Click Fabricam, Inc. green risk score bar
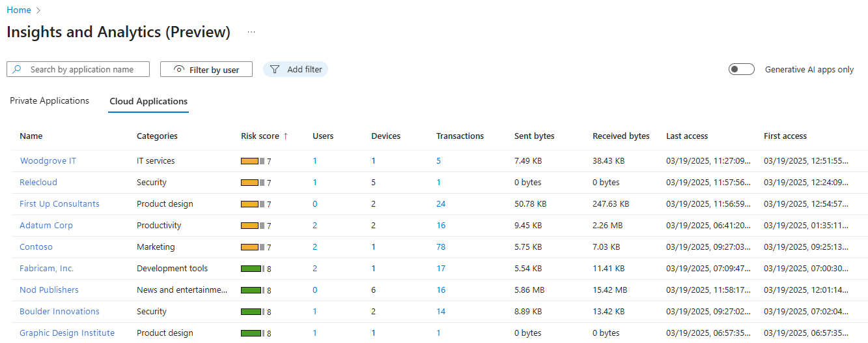The height and width of the screenshot is (343, 868). [x=252, y=269]
